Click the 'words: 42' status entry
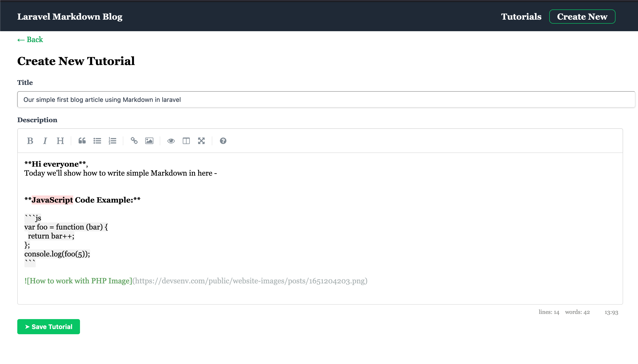Screen dimensions: 638x364 point(577,312)
